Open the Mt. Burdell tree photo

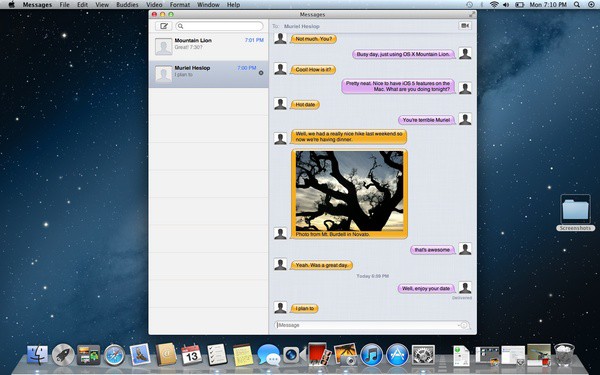tap(349, 190)
